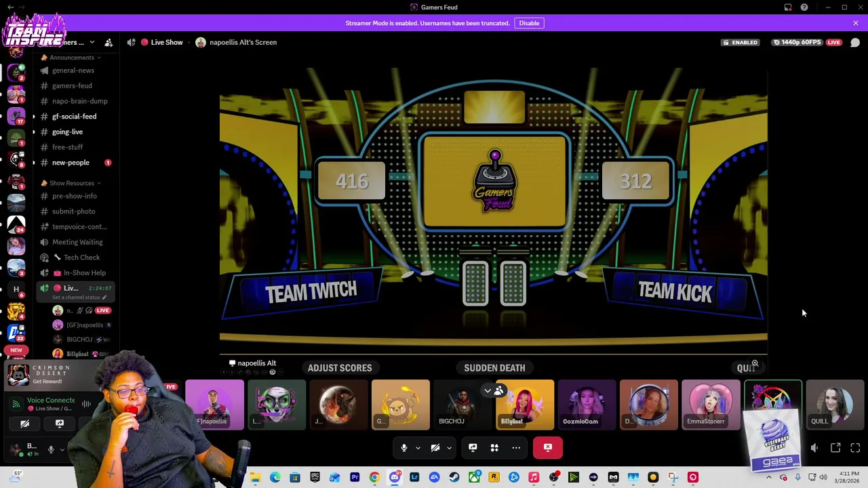This screenshot has width=868, height=488.
Task: Open the chat panel icon
Action: click(x=855, y=43)
